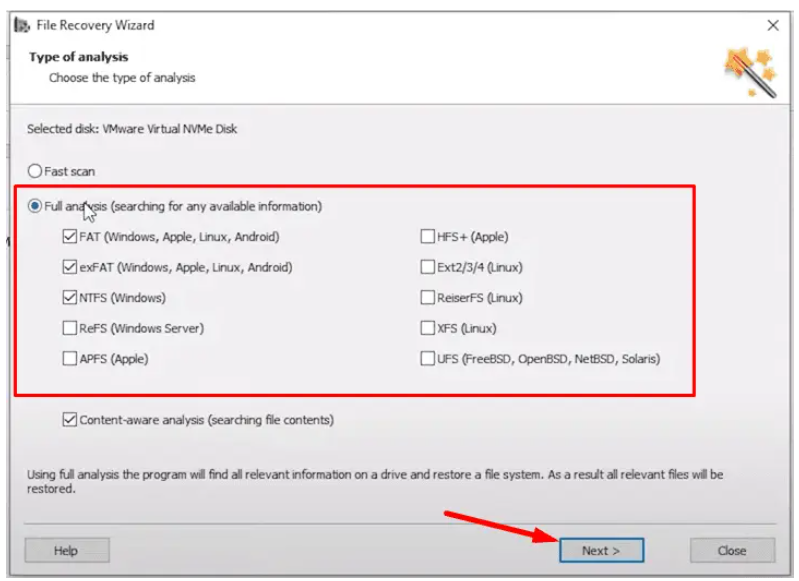Image resolution: width=799 pixels, height=581 pixels.
Task: Select the Fast scan radio button
Action: [x=35, y=171]
